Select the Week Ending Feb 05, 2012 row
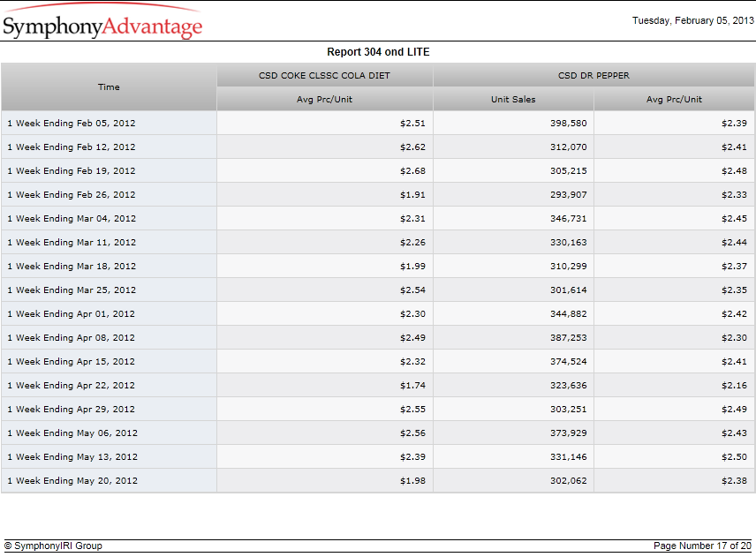 (x=378, y=124)
